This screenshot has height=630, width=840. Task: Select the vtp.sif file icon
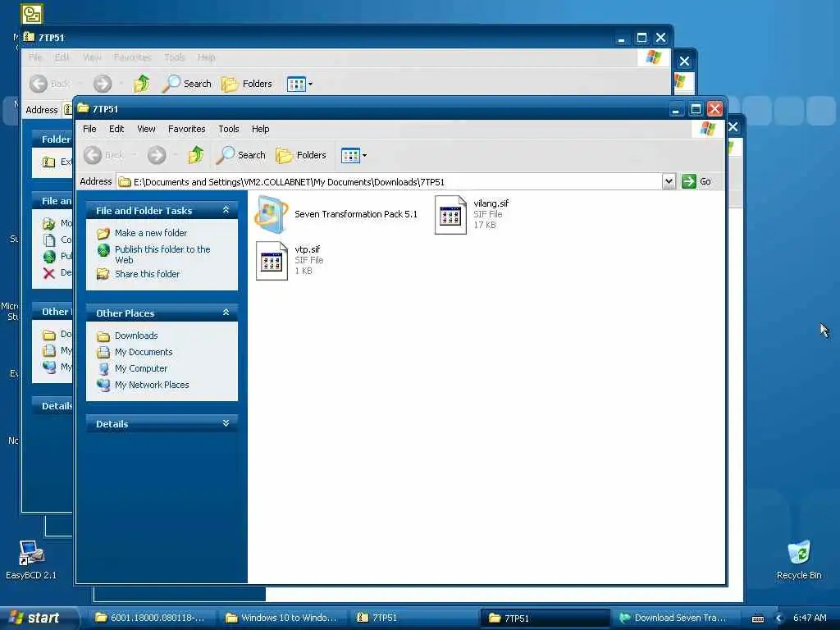pos(272,260)
